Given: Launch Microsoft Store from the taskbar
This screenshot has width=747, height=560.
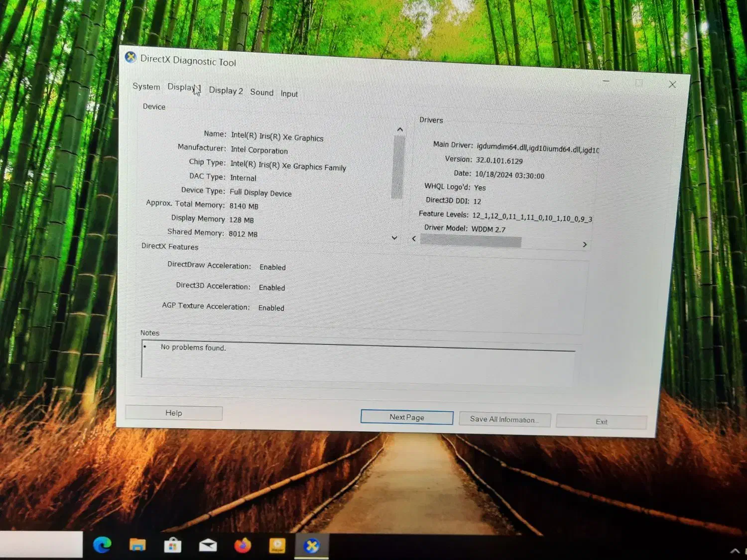Looking at the screenshot, I should [x=172, y=546].
